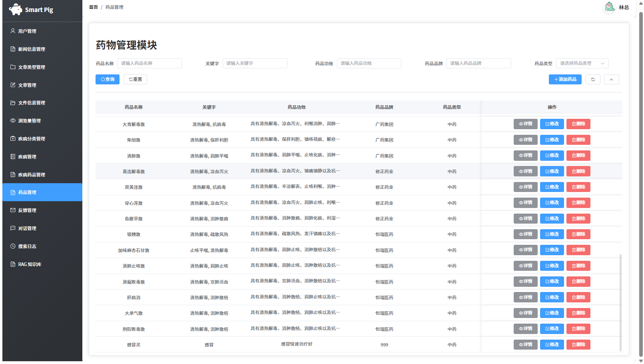Navigate to 文章管理 in the sidebar
The width and height of the screenshot is (644, 364).
tap(42, 85)
